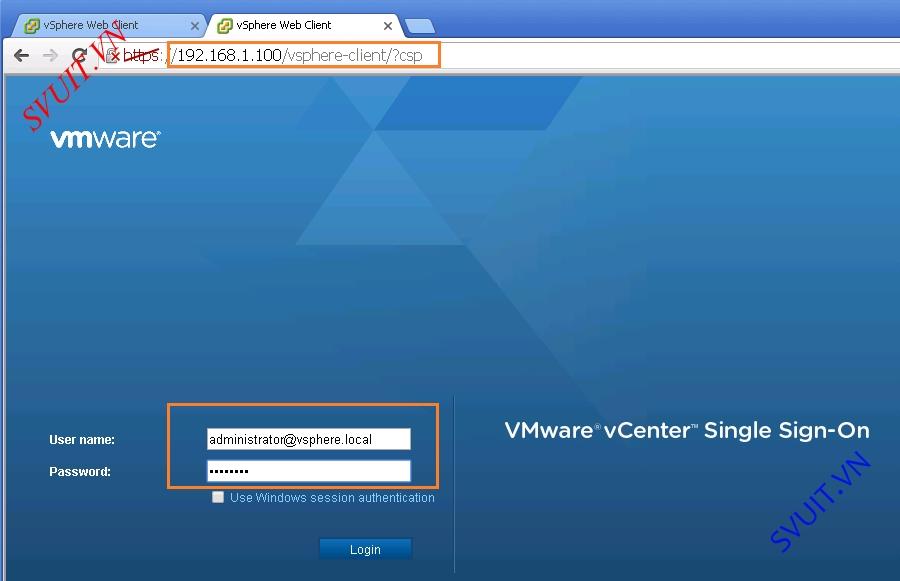Click the Login button
This screenshot has width=900, height=581.
365,549
